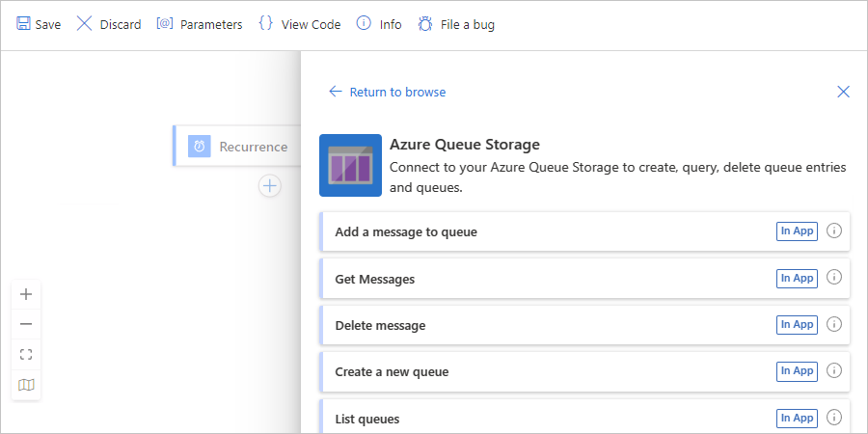Close the Azure Queue Storage panel

(x=843, y=92)
